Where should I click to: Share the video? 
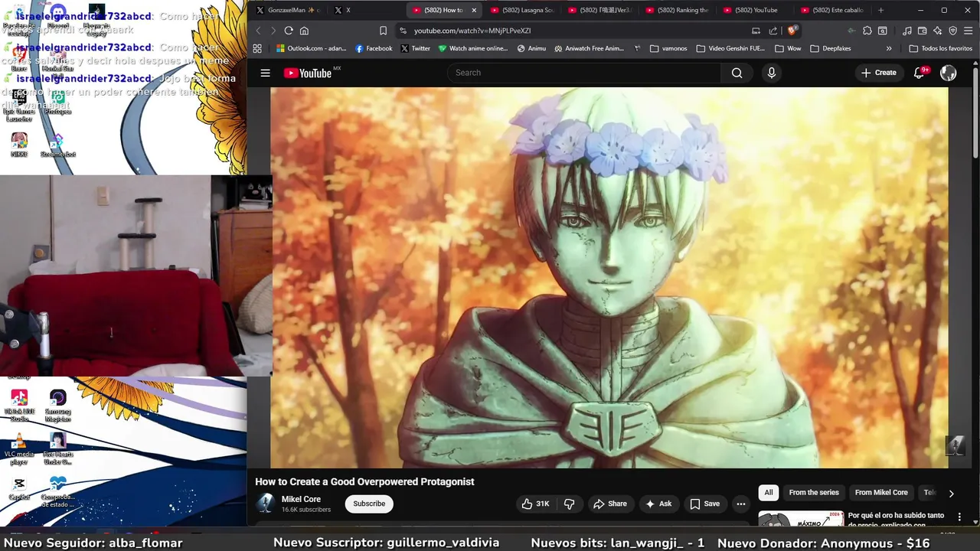pyautogui.click(x=610, y=504)
